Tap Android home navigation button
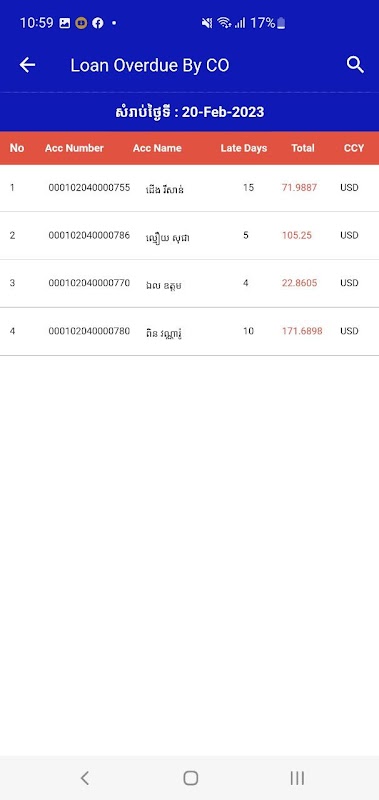The width and height of the screenshot is (379, 800). (x=190, y=778)
